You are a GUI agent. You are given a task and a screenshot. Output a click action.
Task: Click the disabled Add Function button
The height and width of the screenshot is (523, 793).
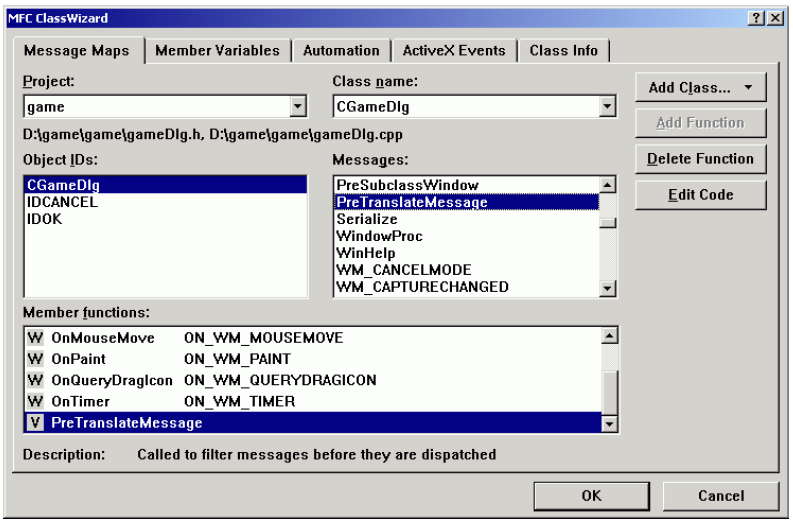pos(700,123)
